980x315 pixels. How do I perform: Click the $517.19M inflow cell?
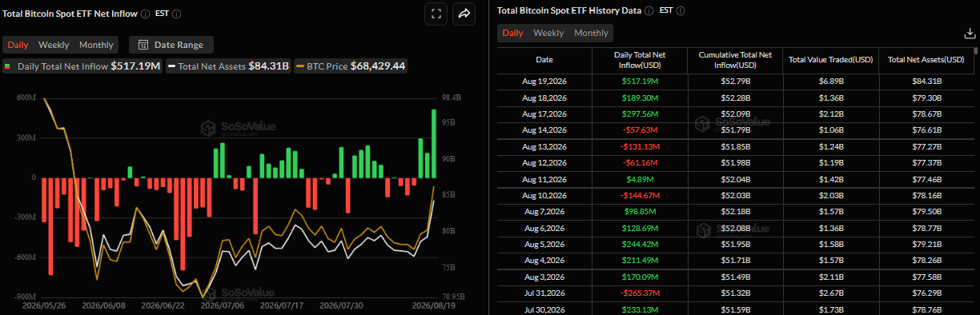click(x=639, y=82)
